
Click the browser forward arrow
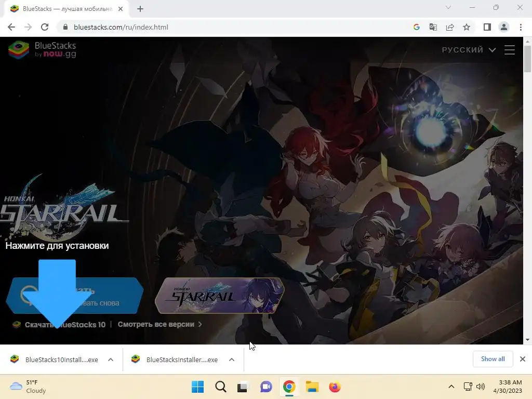(28, 27)
